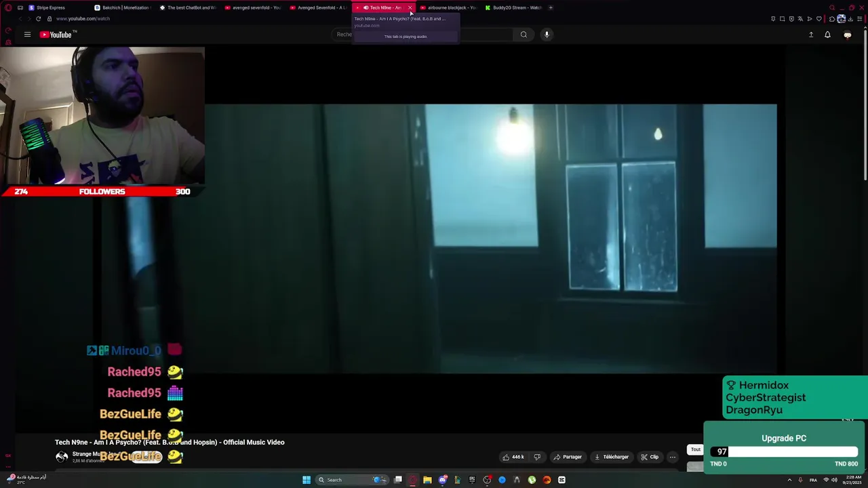Reload the page in the browser

[x=38, y=18]
